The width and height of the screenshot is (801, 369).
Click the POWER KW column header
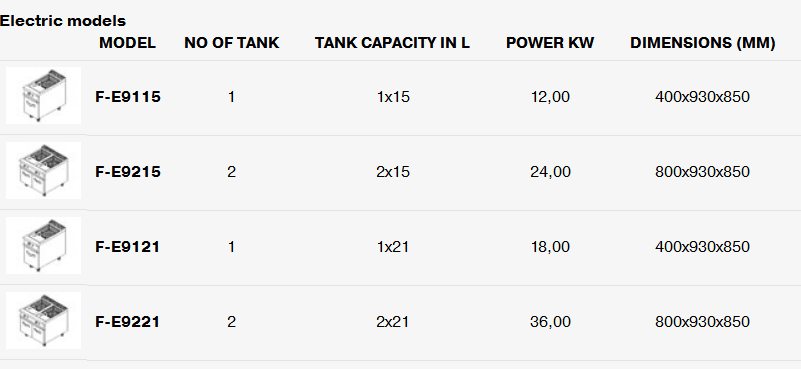tap(550, 43)
